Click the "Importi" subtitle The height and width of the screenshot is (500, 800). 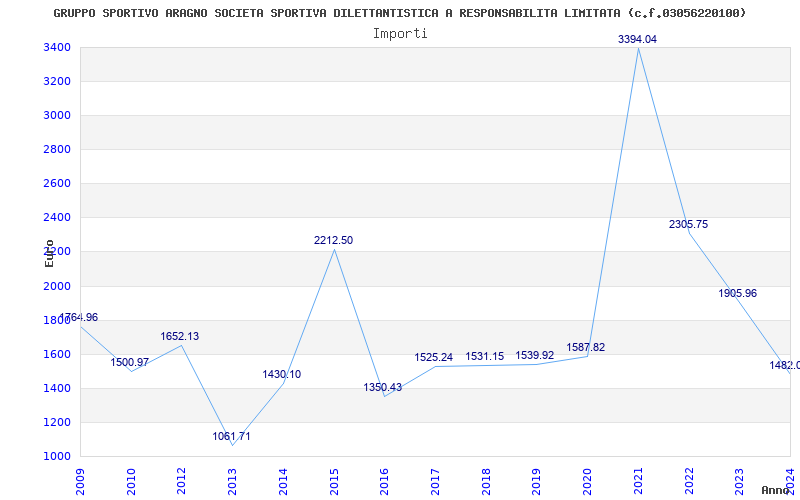400,34
